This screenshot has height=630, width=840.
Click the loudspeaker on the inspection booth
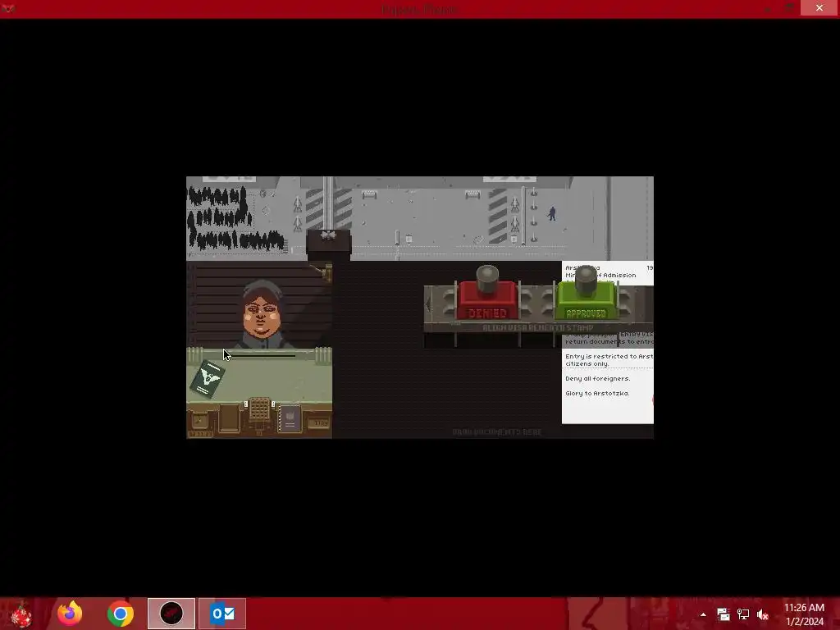pyautogui.click(x=328, y=235)
